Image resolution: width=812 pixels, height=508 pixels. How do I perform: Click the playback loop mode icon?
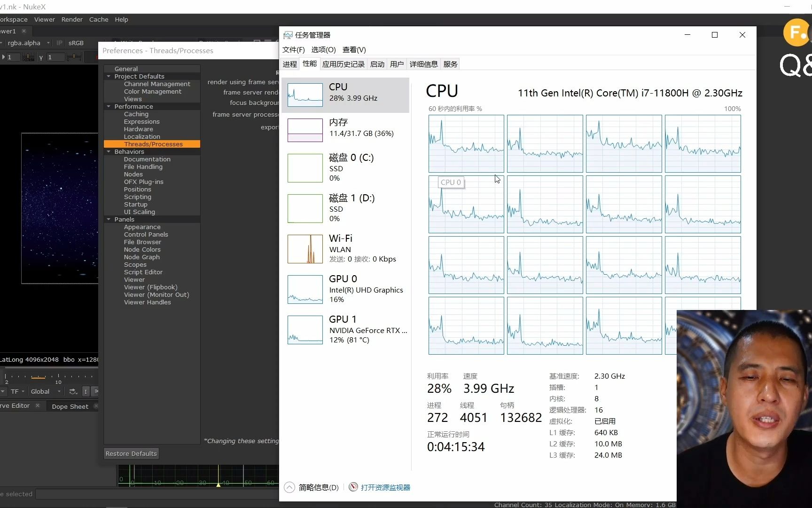(x=73, y=391)
